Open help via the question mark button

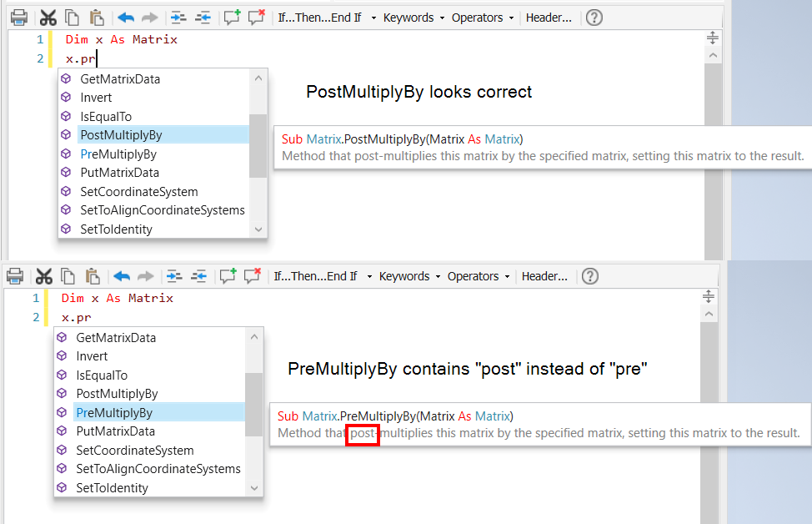[x=594, y=17]
